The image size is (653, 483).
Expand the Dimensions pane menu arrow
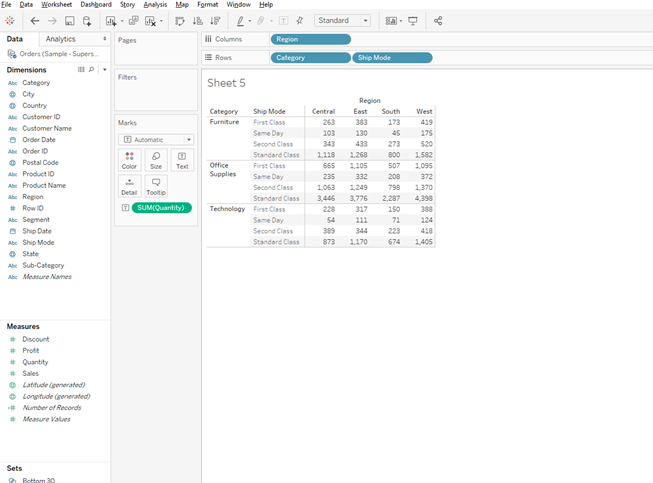(x=105, y=70)
